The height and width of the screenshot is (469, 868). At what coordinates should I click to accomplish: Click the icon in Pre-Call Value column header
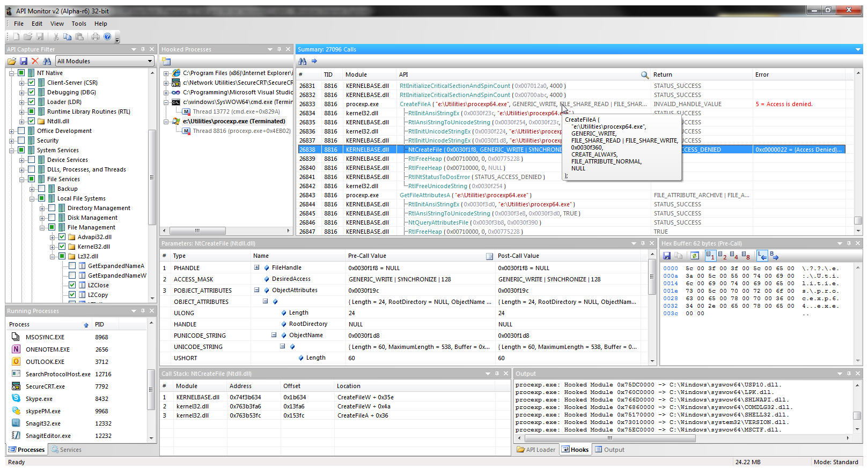489,256
